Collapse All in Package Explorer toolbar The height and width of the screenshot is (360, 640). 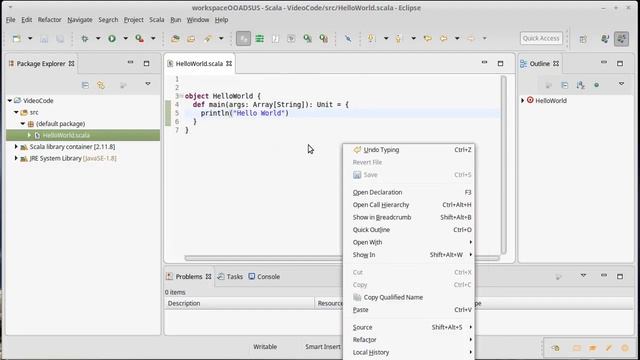(x=85, y=85)
